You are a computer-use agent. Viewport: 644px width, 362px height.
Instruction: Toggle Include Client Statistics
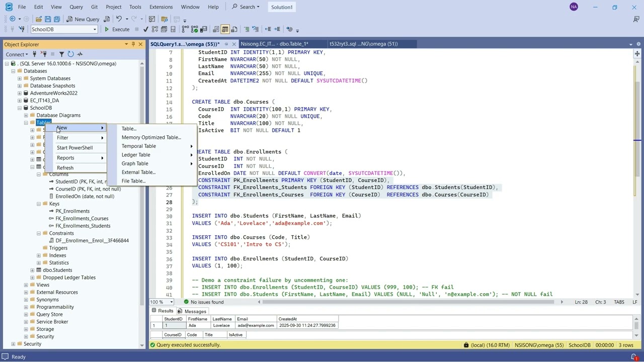[x=203, y=29]
